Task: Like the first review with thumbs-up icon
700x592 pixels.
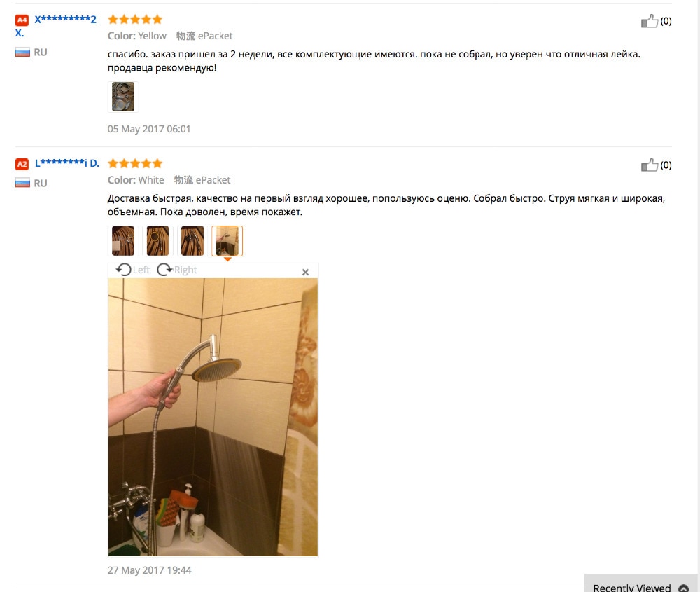Action: [x=650, y=21]
